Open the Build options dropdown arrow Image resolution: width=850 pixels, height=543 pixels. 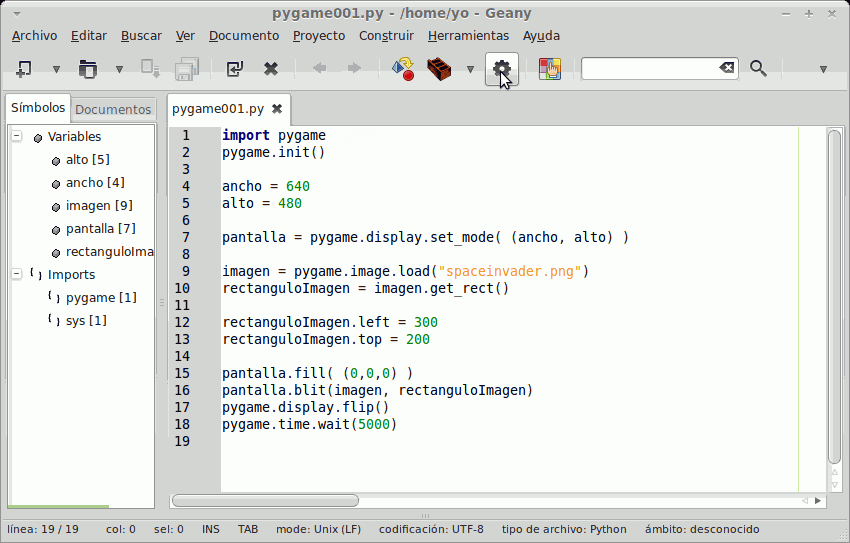[x=470, y=69]
